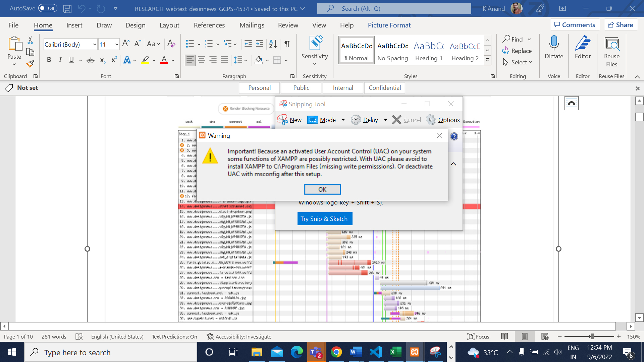The width and height of the screenshot is (644, 362).
Task: Toggle Italic formatting
Action: (60, 60)
